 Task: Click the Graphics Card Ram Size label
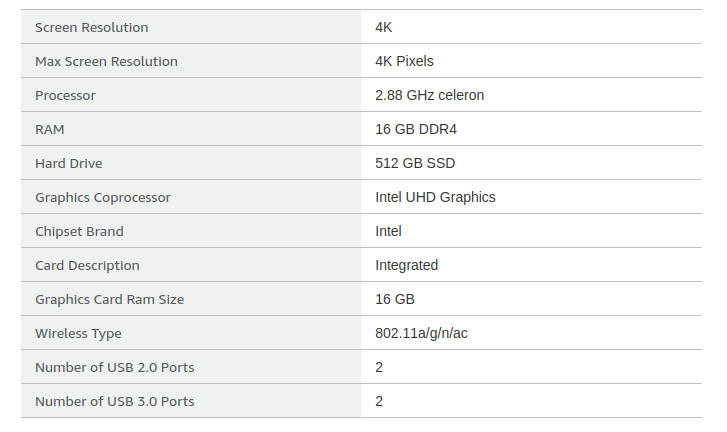coord(109,299)
